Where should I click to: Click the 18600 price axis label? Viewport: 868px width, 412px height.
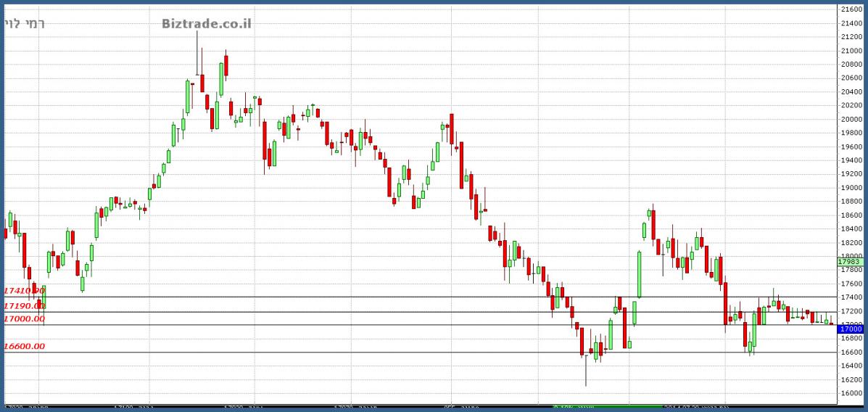click(x=851, y=215)
